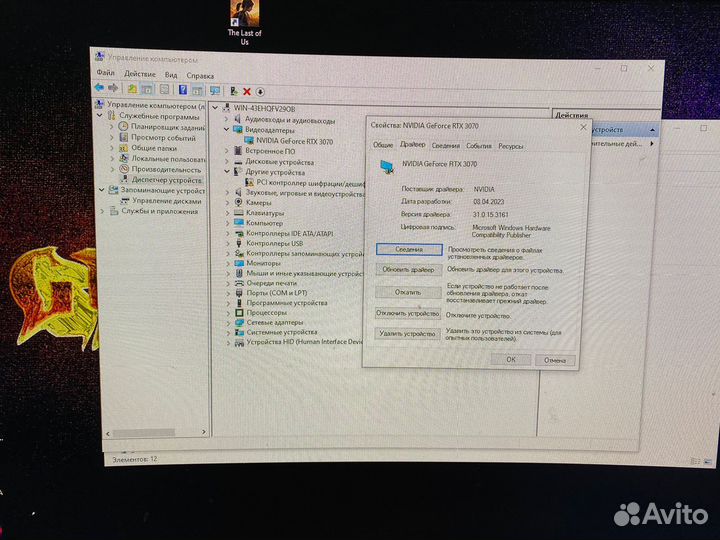Switch to the Сведения tab
This screenshot has height=540, width=720.
(445, 146)
